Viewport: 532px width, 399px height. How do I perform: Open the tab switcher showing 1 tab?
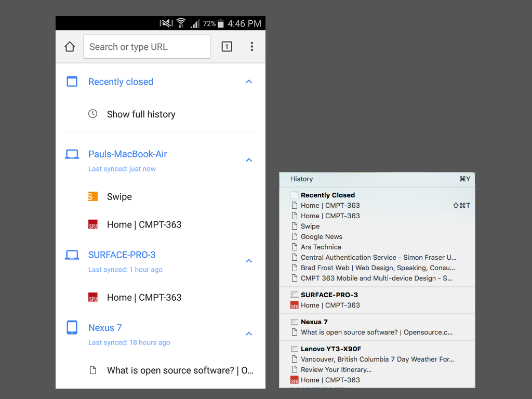pyautogui.click(x=227, y=46)
